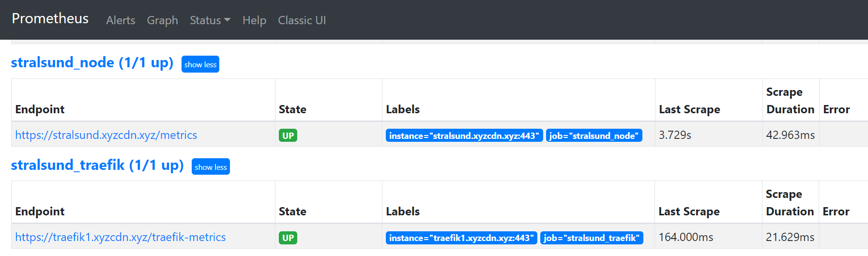Click the UP badge for stralsund_node
The width and height of the screenshot is (868, 256).
pos(288,136)
